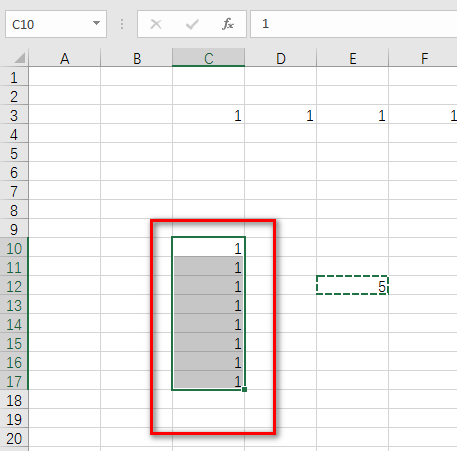
Task: Select row 7 header
Action: click(x=14, y=191)
